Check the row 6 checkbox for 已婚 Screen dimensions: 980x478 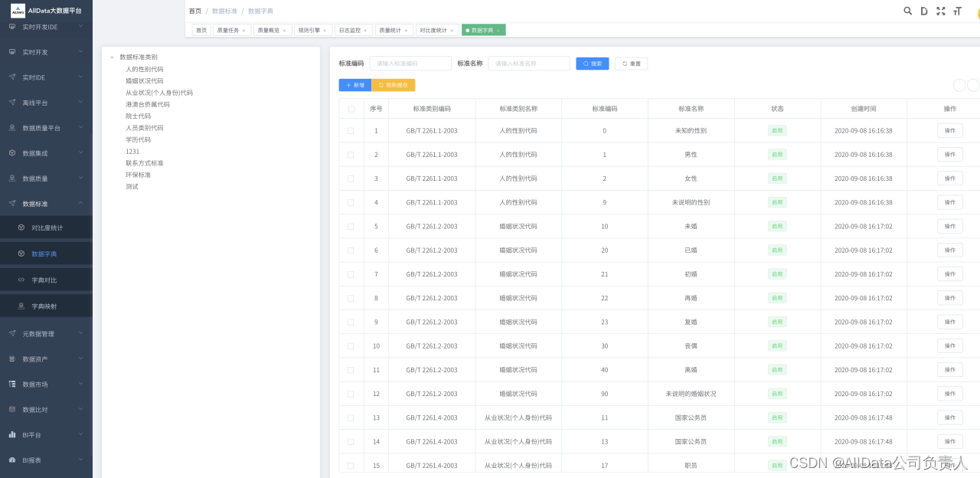[x=351, y=250]
